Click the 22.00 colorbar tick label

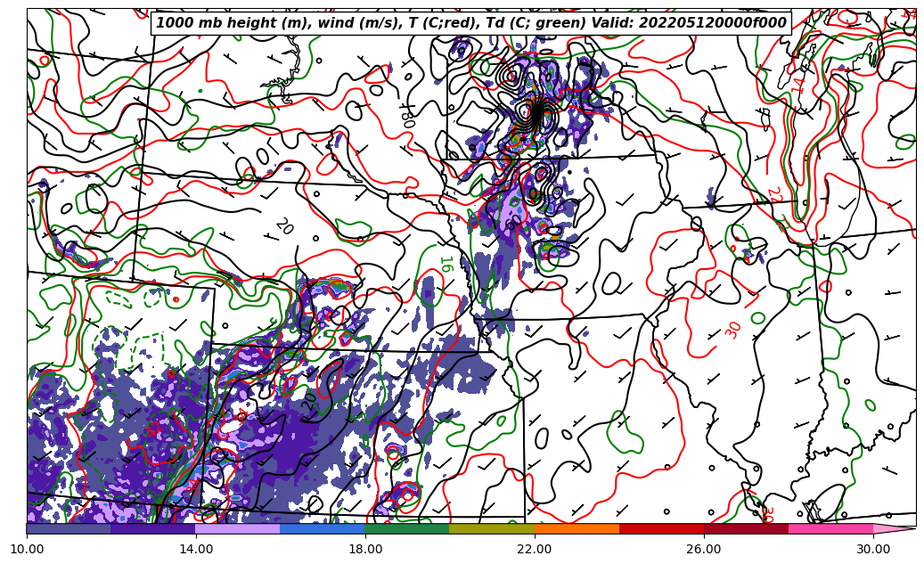[535, 549]
